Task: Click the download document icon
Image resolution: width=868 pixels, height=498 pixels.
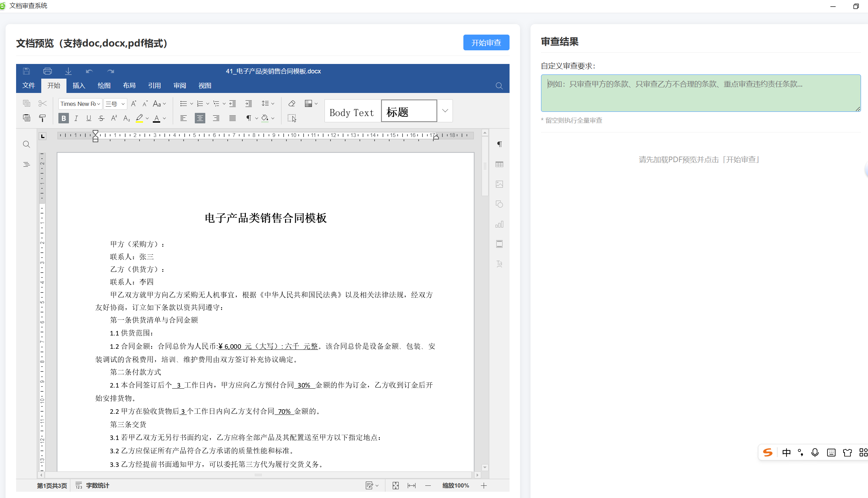Action: (x=68, y=71)
